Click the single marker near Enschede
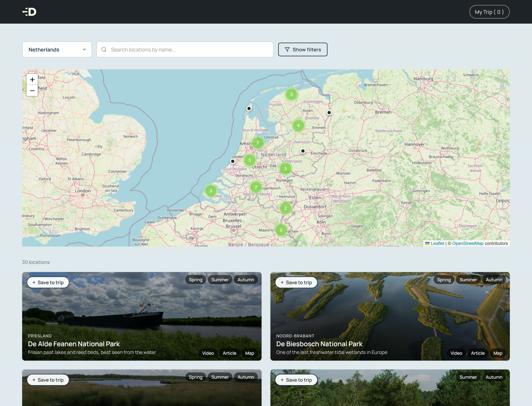532x406 pixels. click(303, 151)
